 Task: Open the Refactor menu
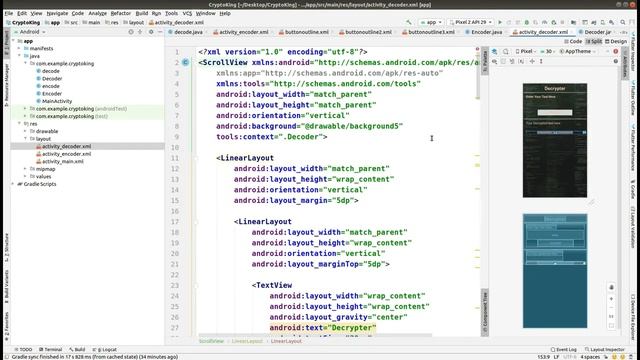121,13
